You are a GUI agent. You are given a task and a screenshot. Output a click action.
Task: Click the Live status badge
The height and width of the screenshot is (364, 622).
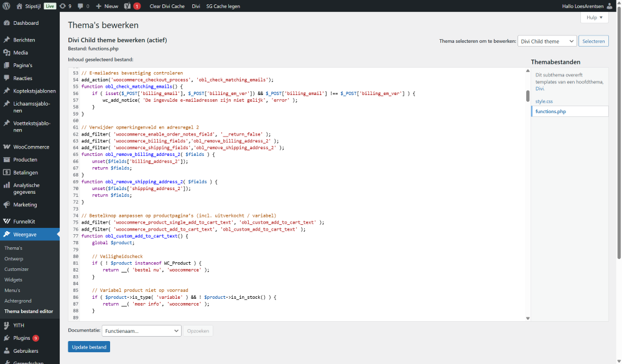[x=50, y=6]
